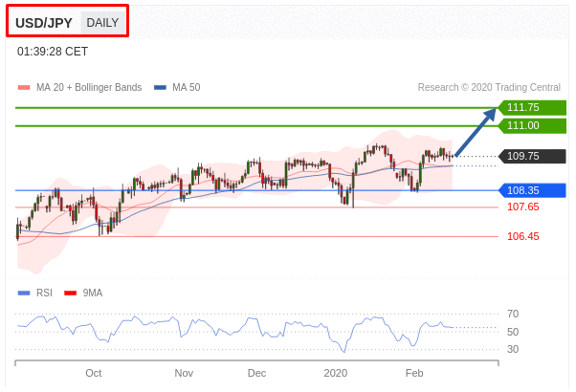This screenshot has height=392, width=576.
Task: Click the 9MA legend swatch
Action: click(70, 293)
